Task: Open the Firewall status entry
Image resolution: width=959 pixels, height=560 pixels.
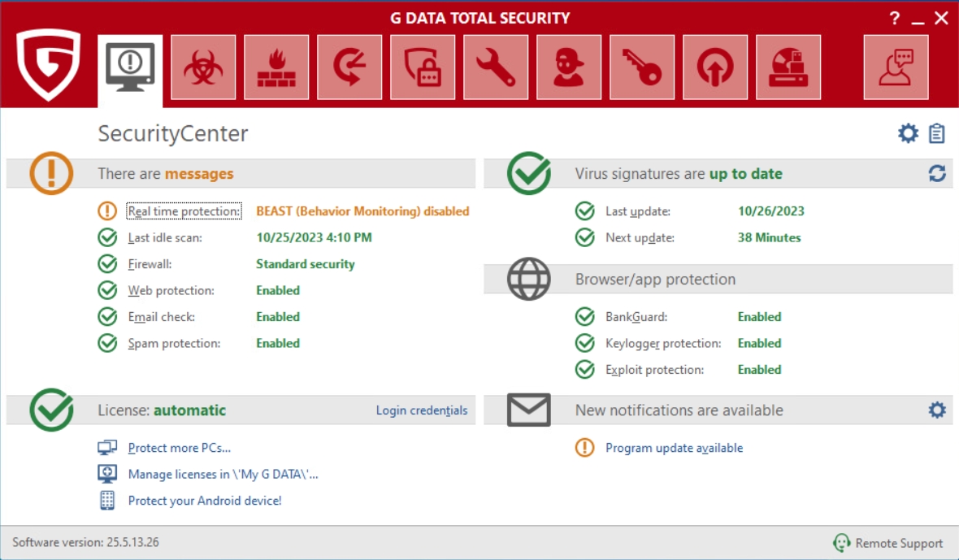Action: click(150, 264)
